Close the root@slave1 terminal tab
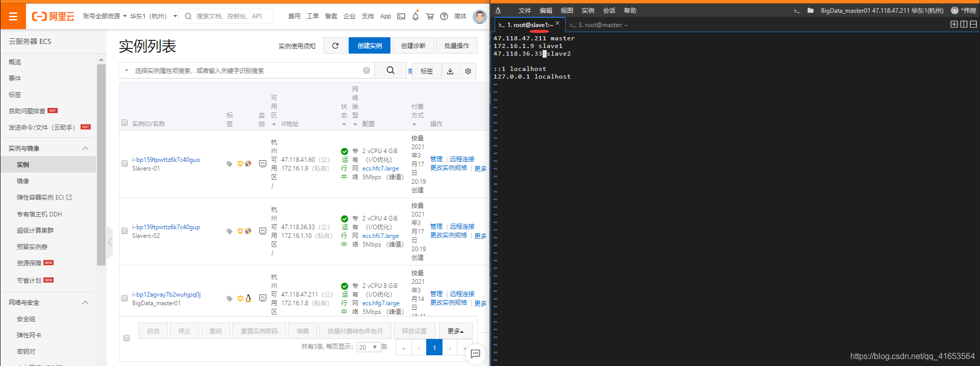This screenshot has height=366, width=980. pyautogui.click(x=557, y=23)
